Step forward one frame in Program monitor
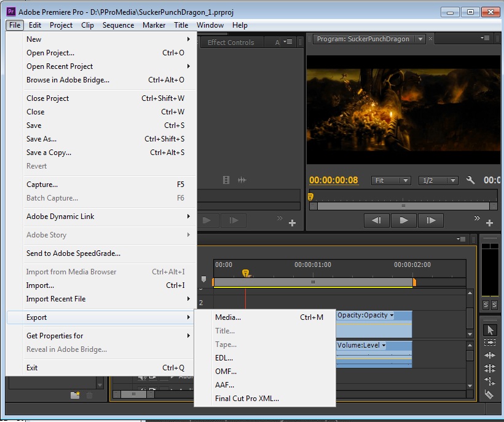 [x=431, y=221]
